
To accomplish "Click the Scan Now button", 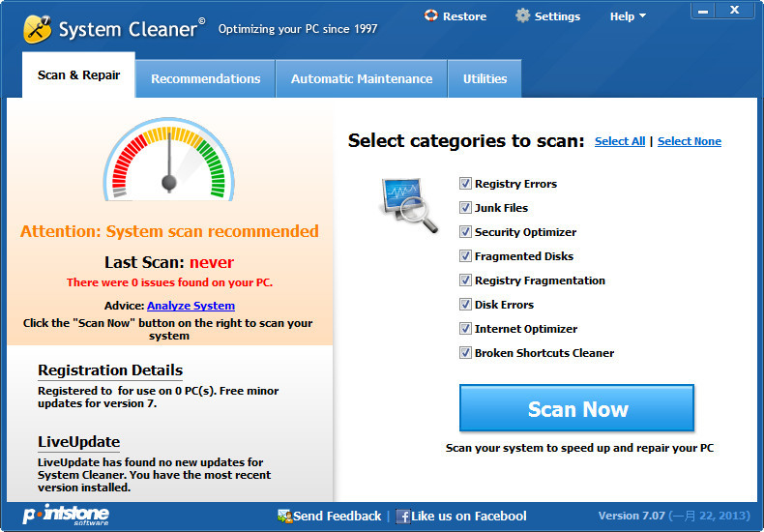I will coord(577,408).
